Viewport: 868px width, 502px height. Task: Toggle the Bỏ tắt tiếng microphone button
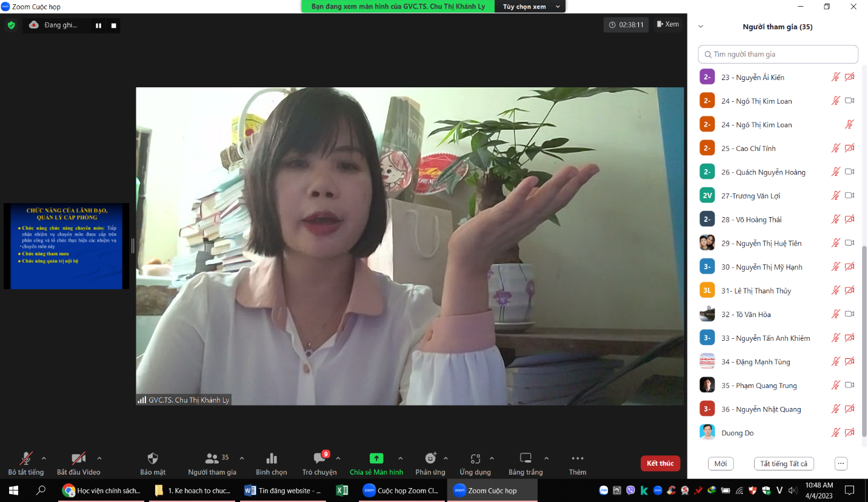click(x=26, y=459)
